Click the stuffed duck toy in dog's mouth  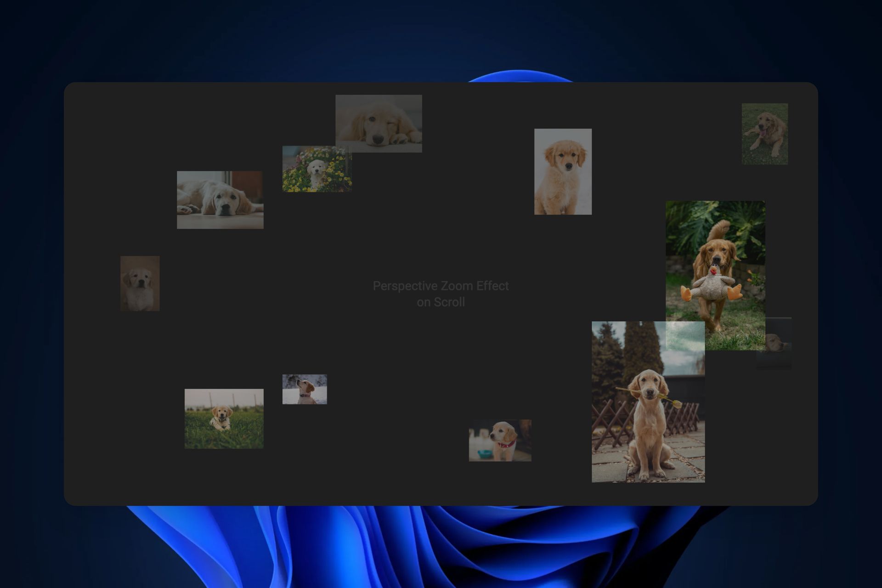[x=712, y=287]
